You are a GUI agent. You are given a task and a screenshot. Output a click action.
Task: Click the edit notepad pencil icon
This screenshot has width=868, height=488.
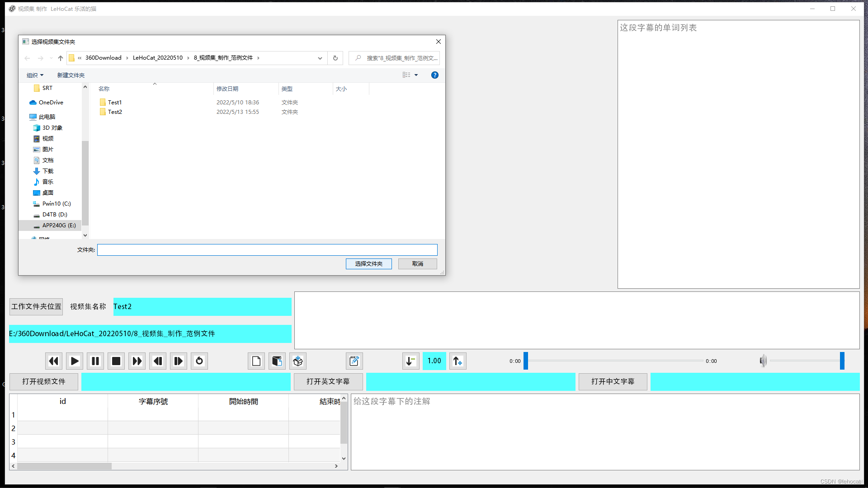click(x=354, y=361)
